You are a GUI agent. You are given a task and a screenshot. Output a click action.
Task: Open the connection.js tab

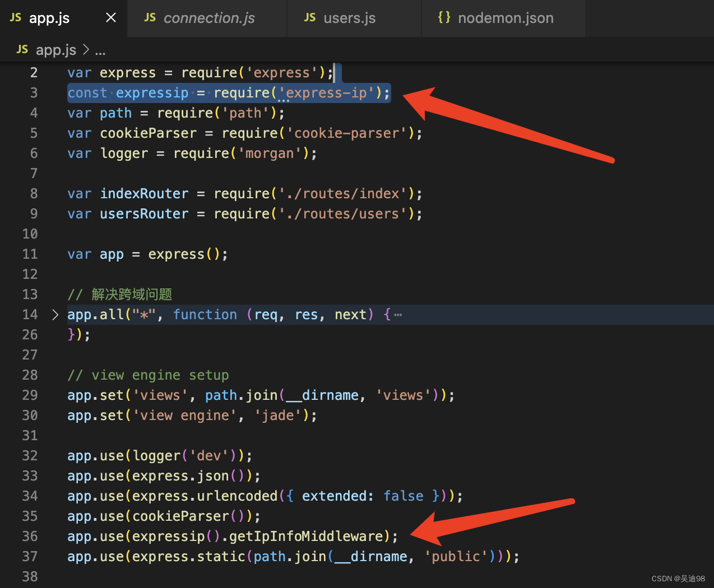[207, 18]
